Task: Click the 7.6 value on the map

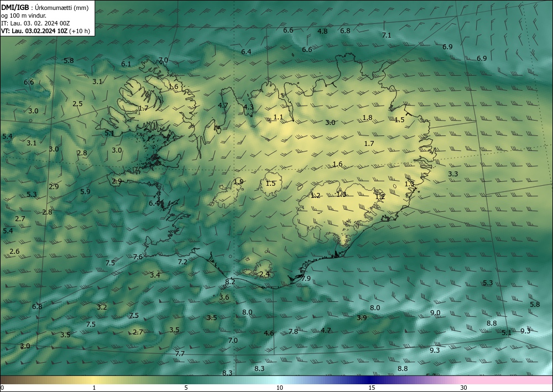Action: point(138,257)
